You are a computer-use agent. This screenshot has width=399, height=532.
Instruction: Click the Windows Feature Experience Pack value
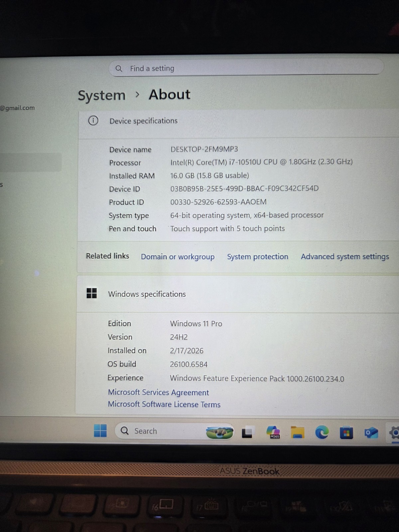click(257, 378)
